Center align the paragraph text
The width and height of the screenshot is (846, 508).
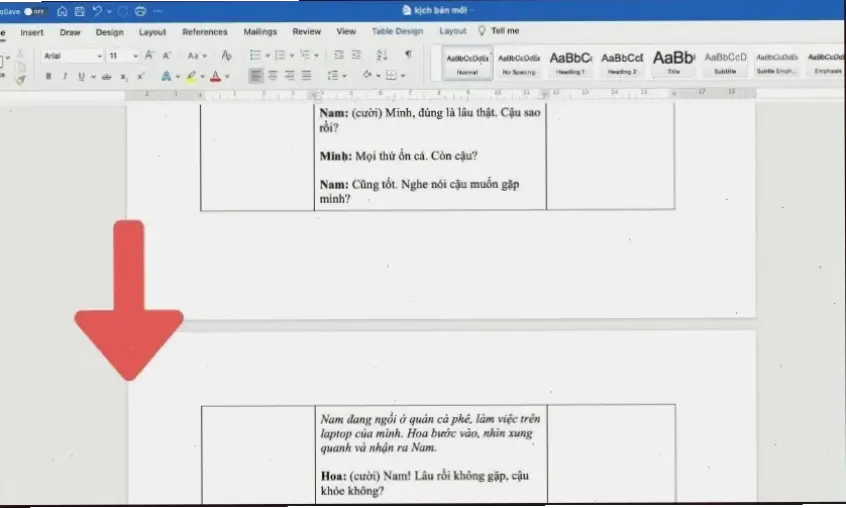point(272,76)
